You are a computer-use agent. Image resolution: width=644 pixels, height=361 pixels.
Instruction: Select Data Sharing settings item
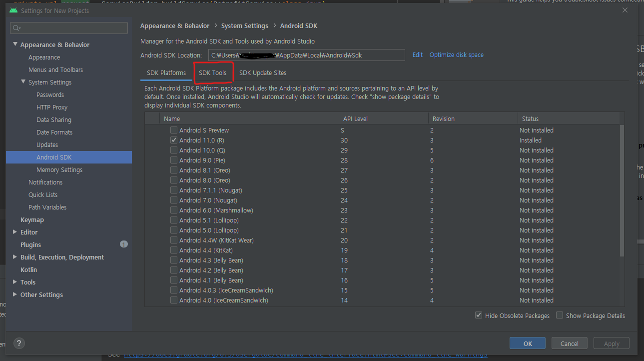(x=54, y=119)
